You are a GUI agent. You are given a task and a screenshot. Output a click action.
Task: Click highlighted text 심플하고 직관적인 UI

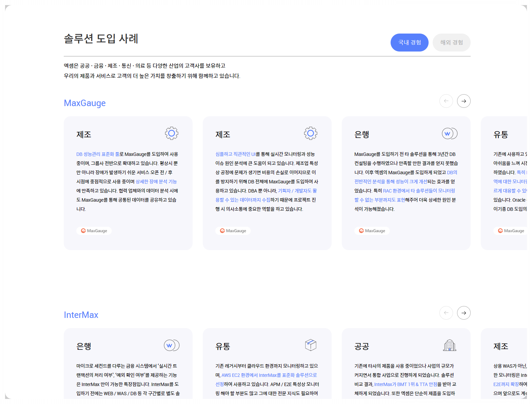235,154
